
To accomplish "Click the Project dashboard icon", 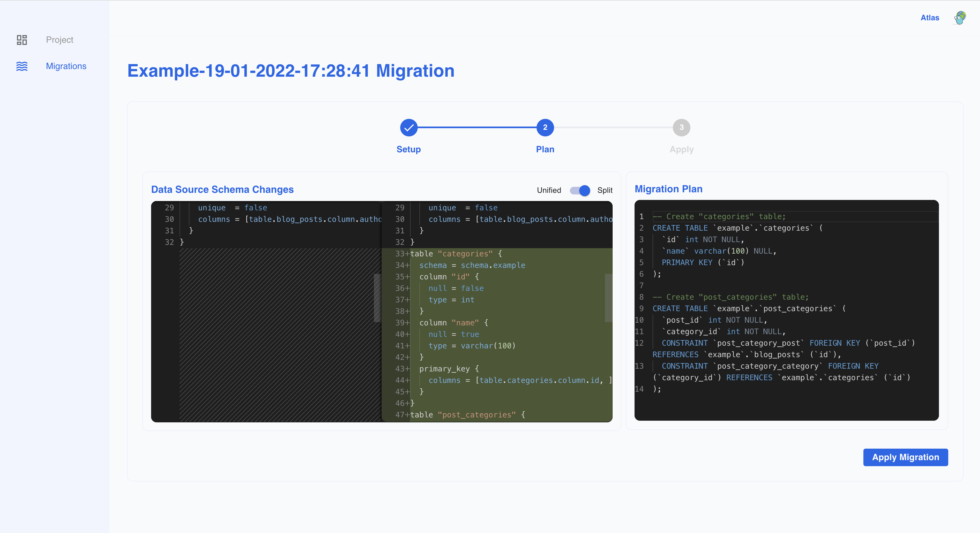I will (x=22, y=40).
